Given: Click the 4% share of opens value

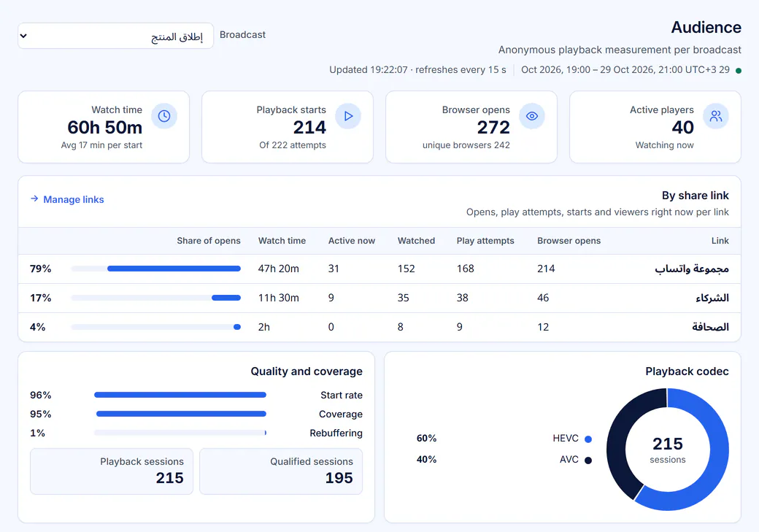Looking at the screenshot, I should click(38, 327).
